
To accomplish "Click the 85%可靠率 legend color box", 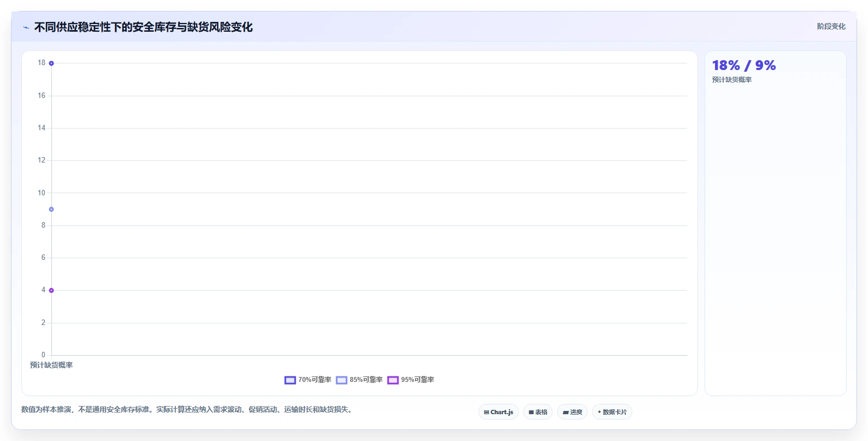I will 342,380.
